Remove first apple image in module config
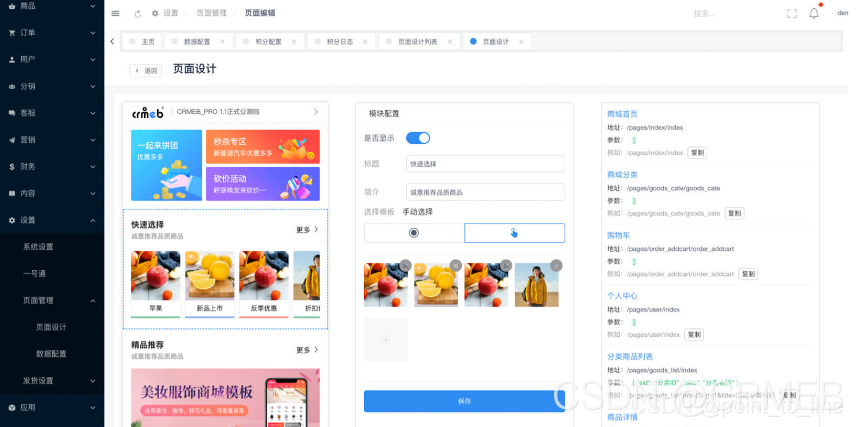859x427 pixels. pyautogui.click(x=405, y=265)
